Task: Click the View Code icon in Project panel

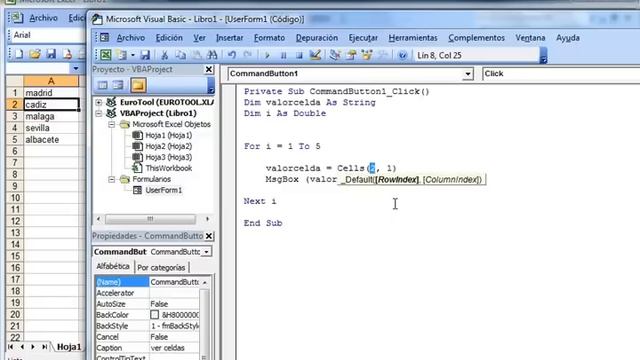Action: tap(102, 85)
